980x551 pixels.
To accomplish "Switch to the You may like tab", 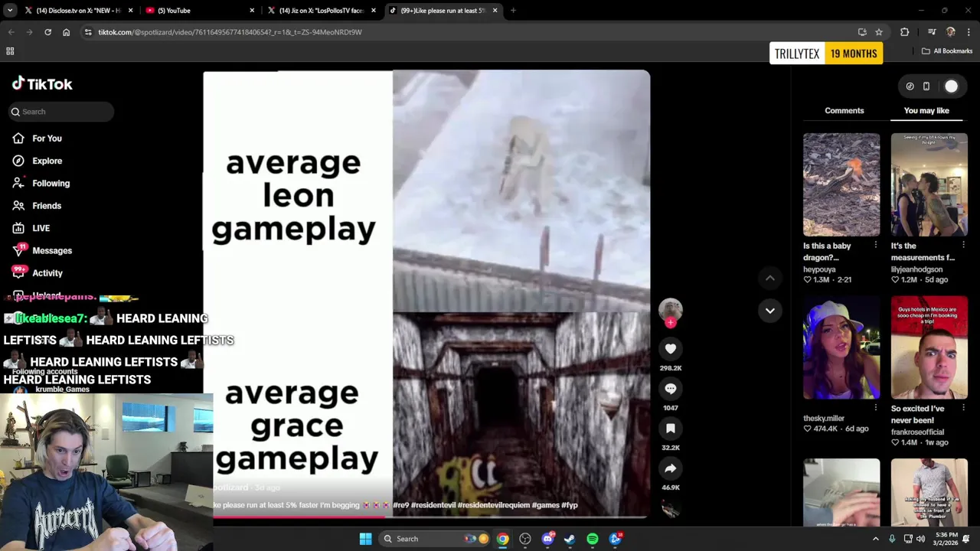I will click(926, 111).
